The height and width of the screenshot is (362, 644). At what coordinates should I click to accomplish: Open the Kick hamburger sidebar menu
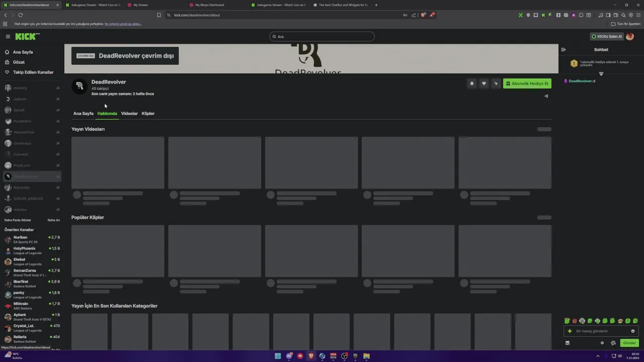point(8,36)
